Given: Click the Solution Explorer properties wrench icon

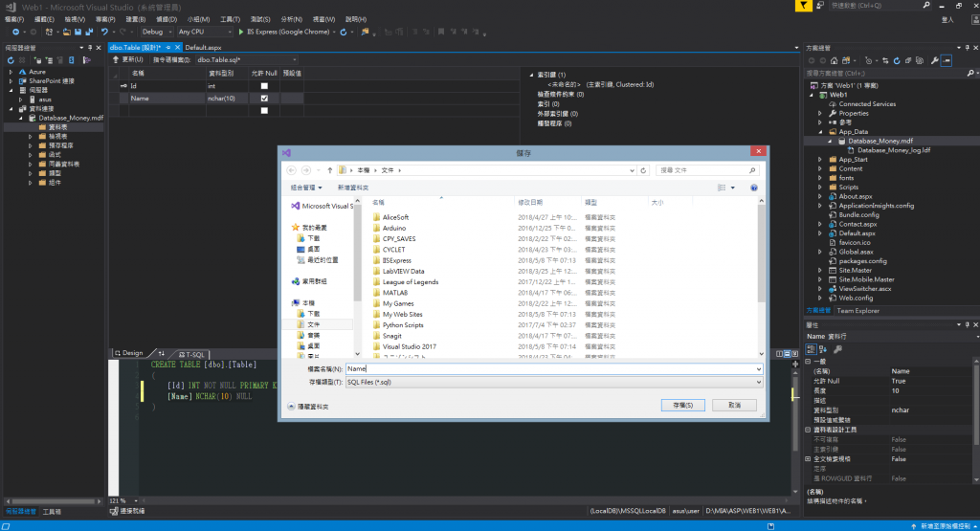Looking at the screenshot, I should click(934, 60).
